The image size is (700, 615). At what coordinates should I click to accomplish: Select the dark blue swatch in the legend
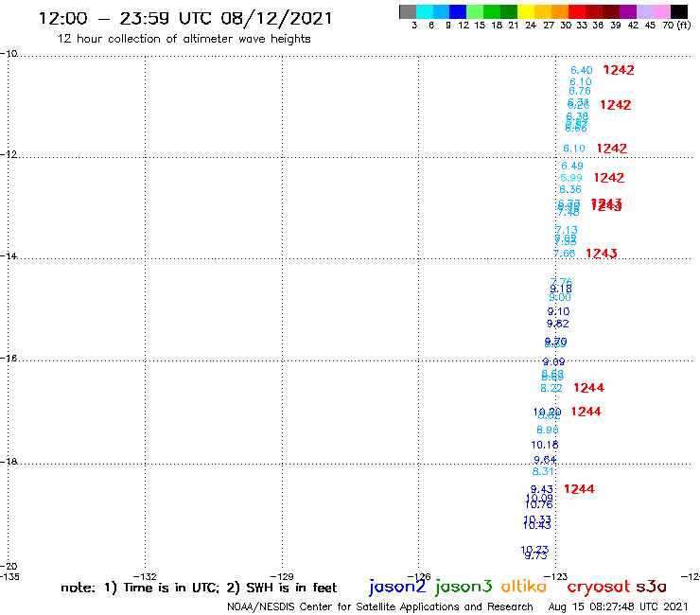[x=458, y=11]
